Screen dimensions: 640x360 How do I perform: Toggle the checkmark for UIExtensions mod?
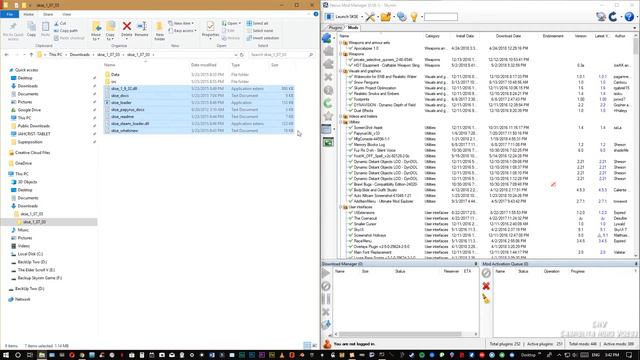pos(350,213)
